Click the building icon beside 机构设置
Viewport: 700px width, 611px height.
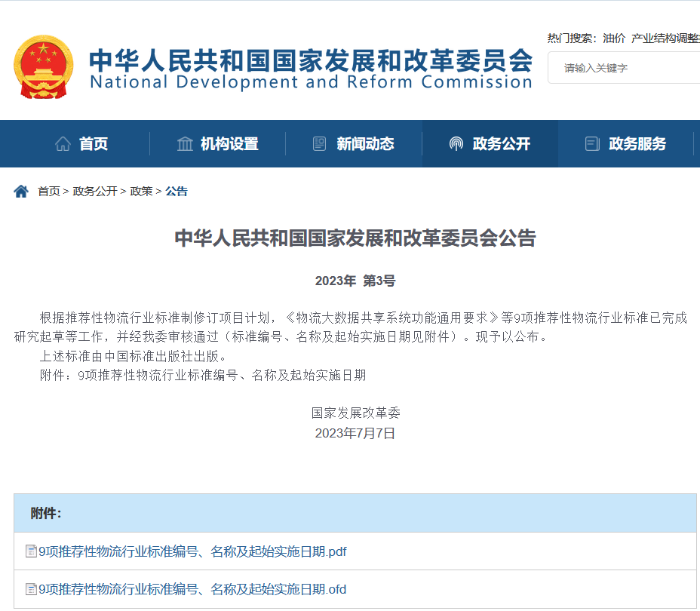(x=185, y=144)
